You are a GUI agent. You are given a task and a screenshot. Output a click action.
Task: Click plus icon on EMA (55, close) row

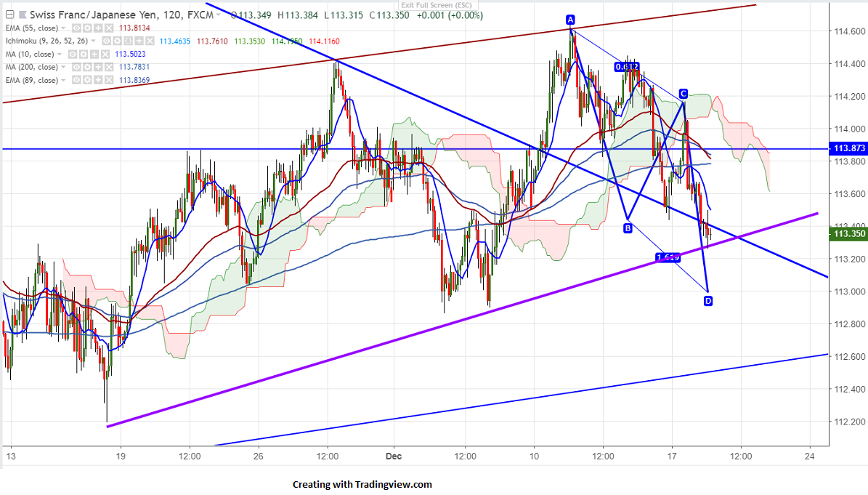(x=98, y=28)
